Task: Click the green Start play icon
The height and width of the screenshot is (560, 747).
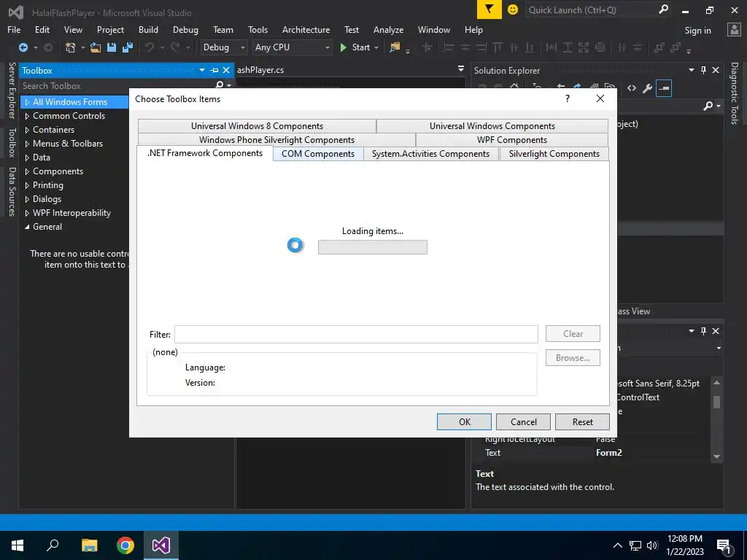Action: [x=343, y=47]
